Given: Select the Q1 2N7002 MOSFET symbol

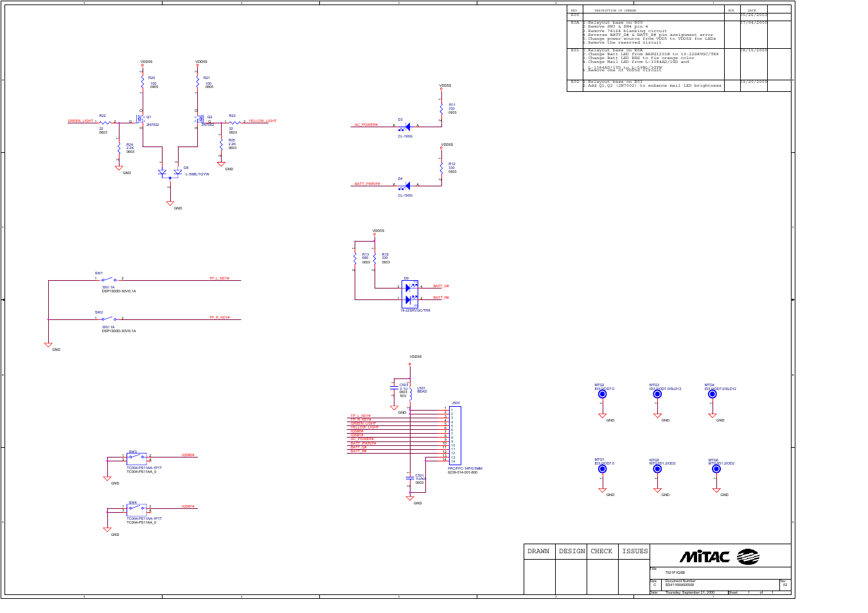Looking at the screenshot, I should click(x=140, y=120).
